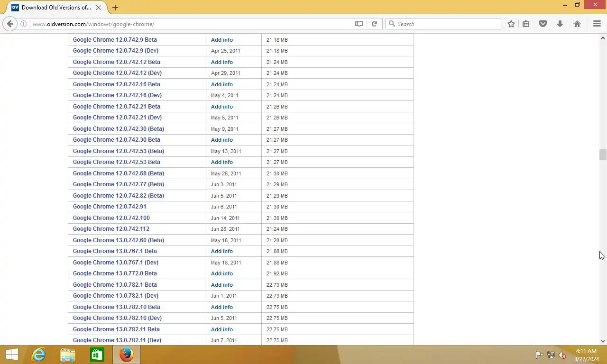Open Google Chrome 12.0.742.9 Beta link
The image size is (607, 364).
(115, 40)
